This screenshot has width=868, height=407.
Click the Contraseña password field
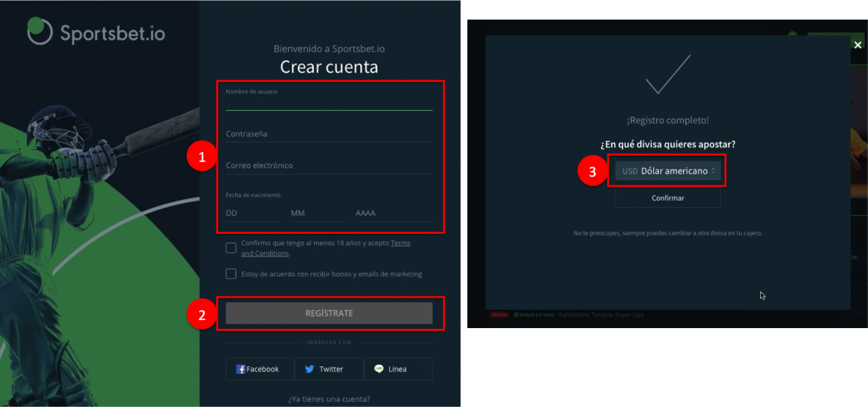329,134
